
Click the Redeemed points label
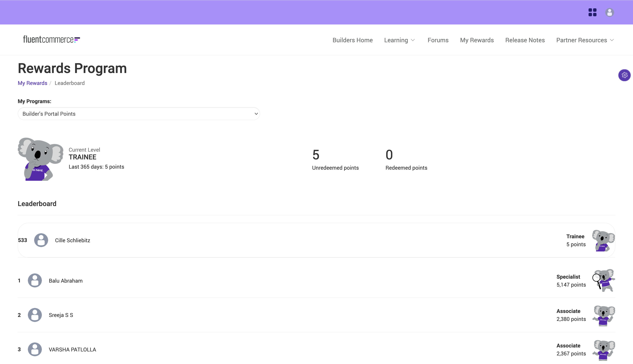(x=406, y=168)
